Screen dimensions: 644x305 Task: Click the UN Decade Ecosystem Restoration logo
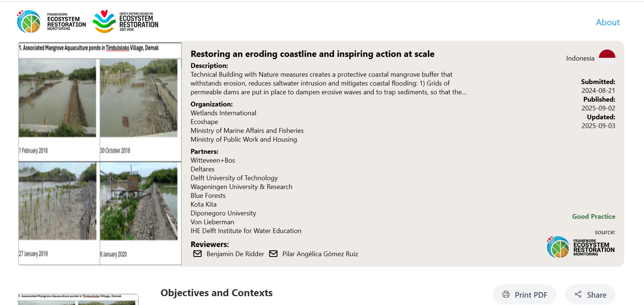pos(125,21)
